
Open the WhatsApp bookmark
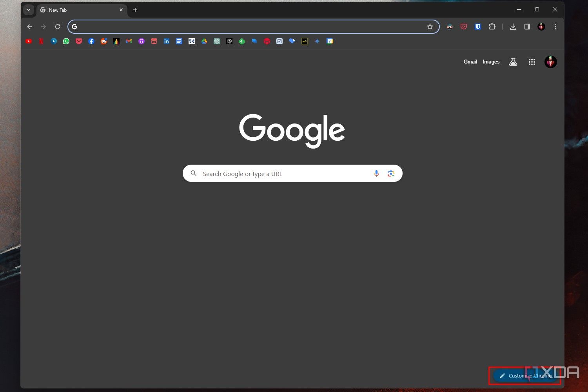(x=66, y=41)
